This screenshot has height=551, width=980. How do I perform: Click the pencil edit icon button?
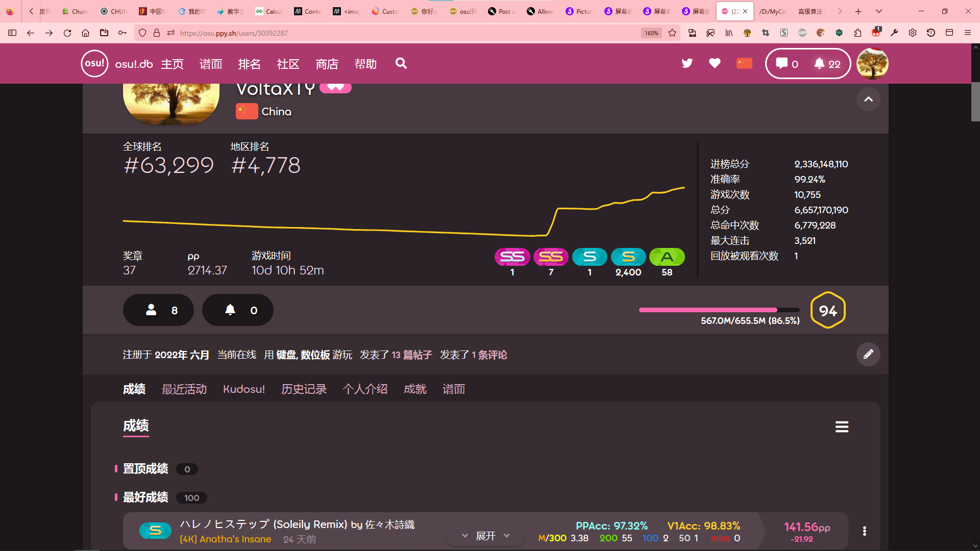point(868,354)
